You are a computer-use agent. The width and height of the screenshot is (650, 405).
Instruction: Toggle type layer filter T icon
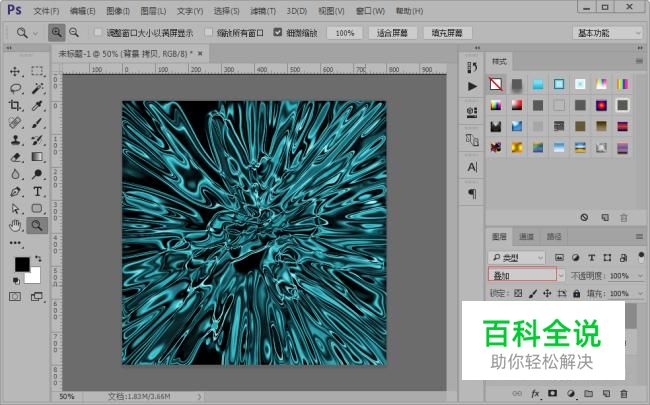(x=592, y=258)
